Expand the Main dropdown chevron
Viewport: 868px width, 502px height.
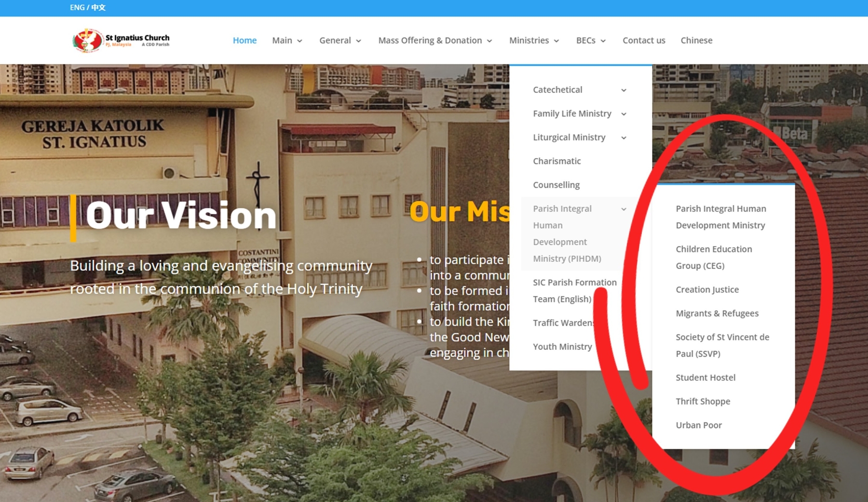299,41
